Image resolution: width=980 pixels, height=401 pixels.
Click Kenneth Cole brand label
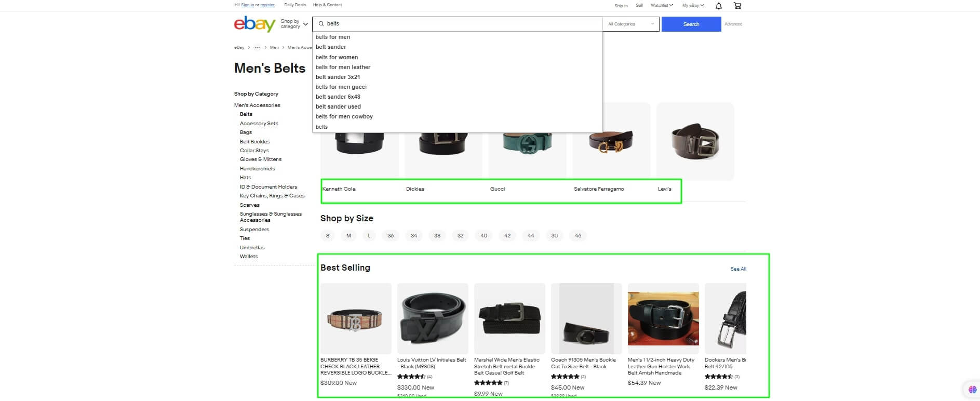point(339,189)
